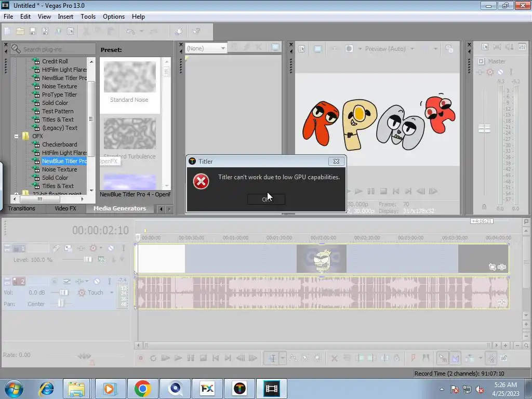Select the Normal Edit tool
This screenshot has width=532, height=399.
click(272, 358)
